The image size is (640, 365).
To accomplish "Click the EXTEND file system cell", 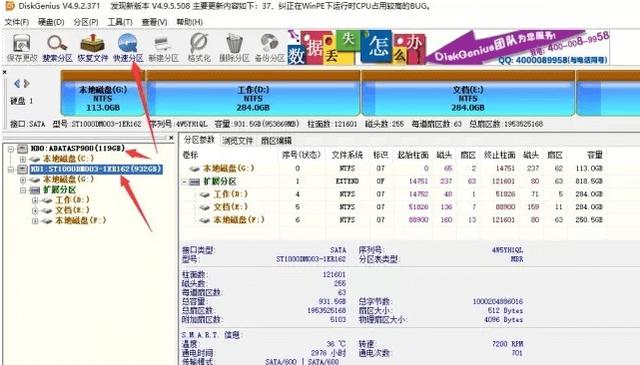I will pos(347,181).
